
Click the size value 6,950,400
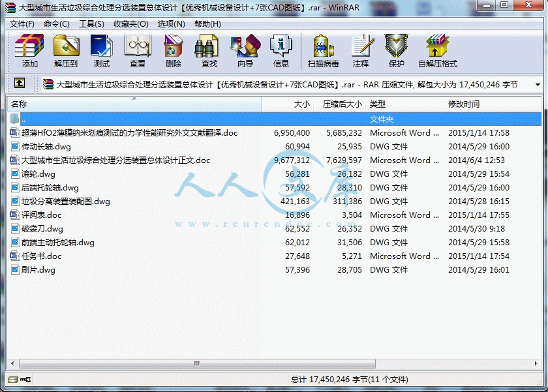pos(292,133)
